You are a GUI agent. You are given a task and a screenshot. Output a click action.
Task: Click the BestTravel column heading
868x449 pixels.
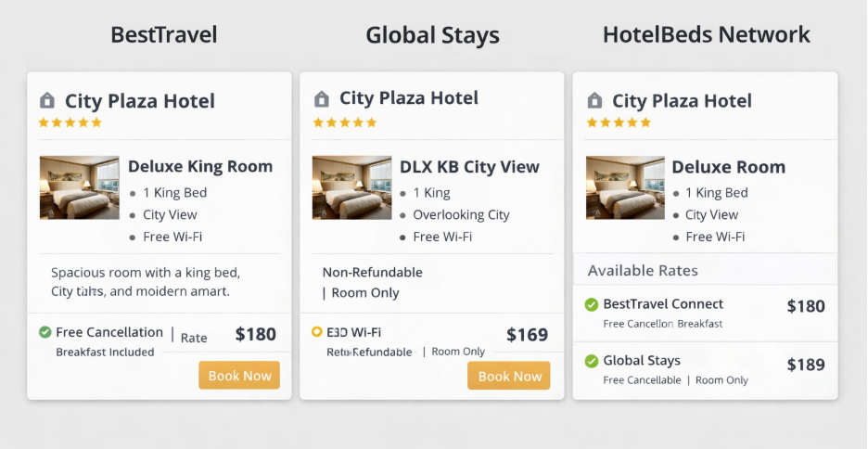click(x=163, y=35)
